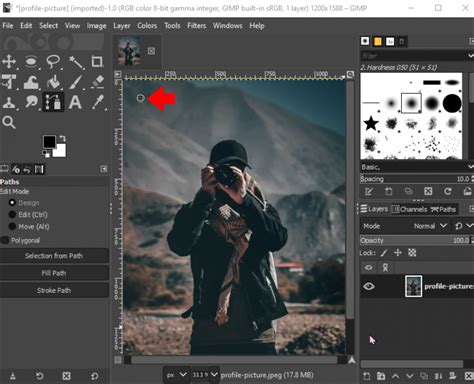Toggle Quick Mask at canvas corner
Screen dimensions: 474x384
(x=118, y=360)
